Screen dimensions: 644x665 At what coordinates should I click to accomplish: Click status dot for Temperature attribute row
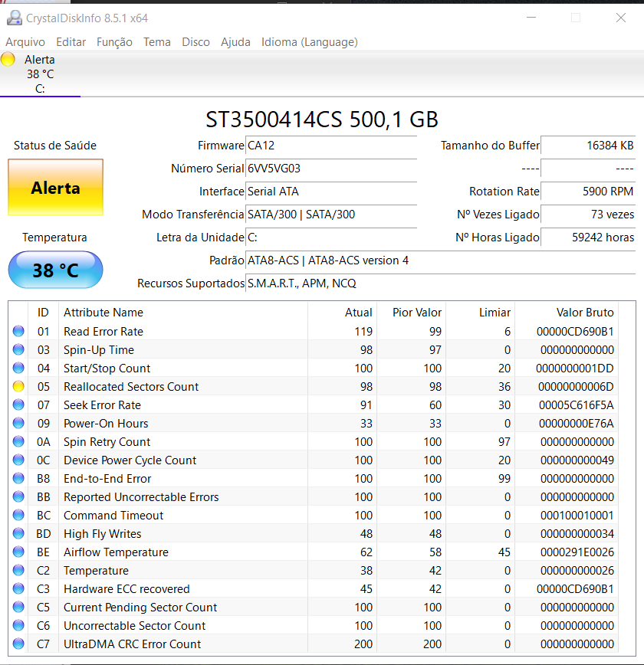coord(18,570)
